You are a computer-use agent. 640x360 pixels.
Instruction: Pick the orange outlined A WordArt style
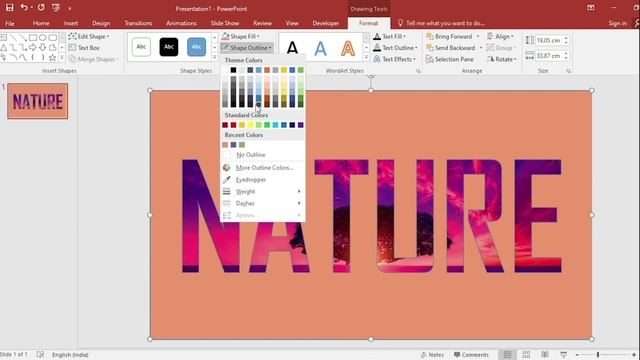point(348,48)
